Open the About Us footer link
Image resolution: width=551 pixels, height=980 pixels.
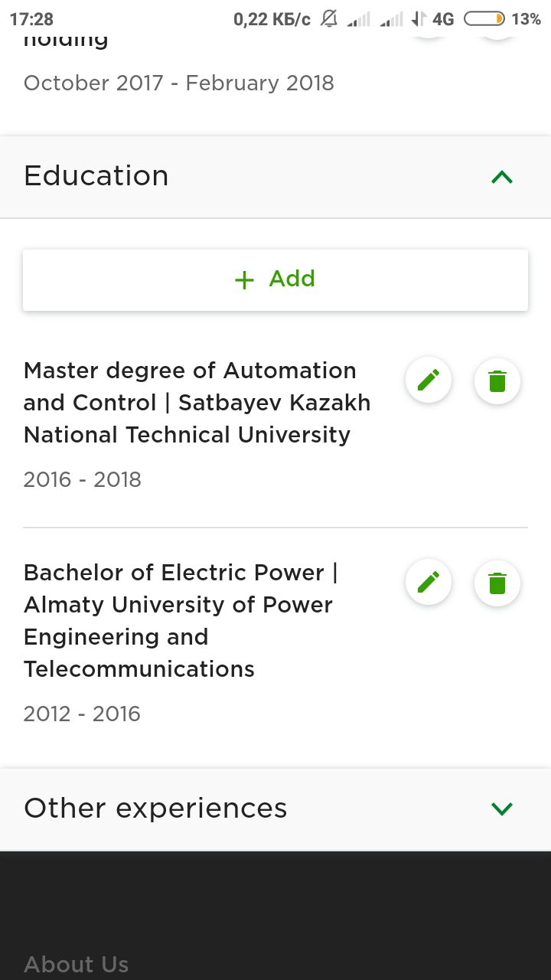[77, 964]
